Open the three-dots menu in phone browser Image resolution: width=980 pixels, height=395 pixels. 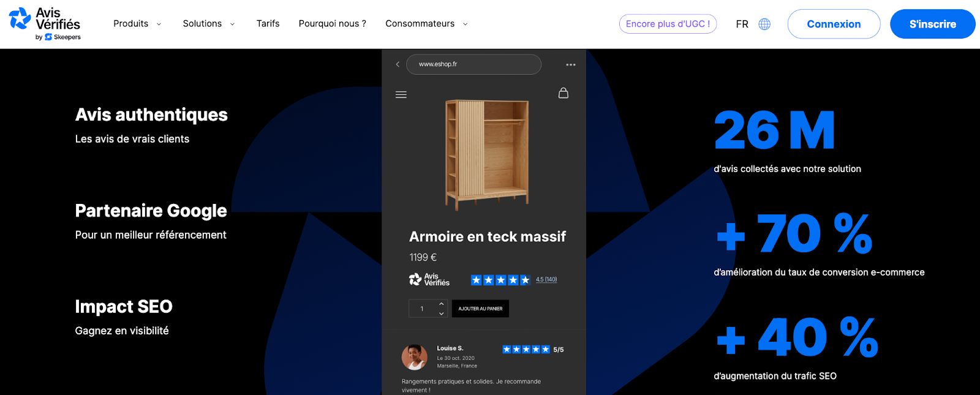pyautogui.click(x=571, y=64)
